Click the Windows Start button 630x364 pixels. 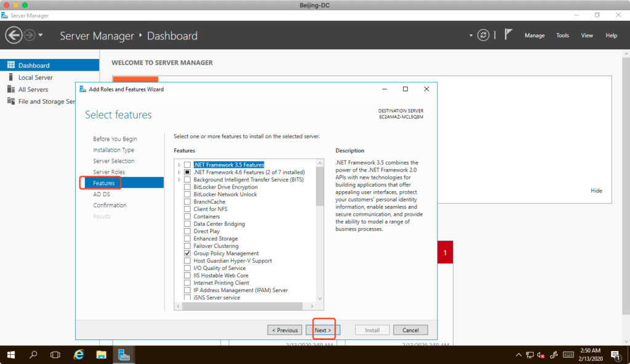(11, 355)
